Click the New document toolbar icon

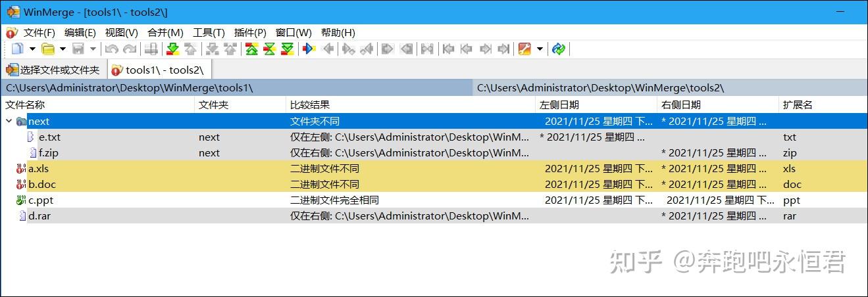(18, 49)
